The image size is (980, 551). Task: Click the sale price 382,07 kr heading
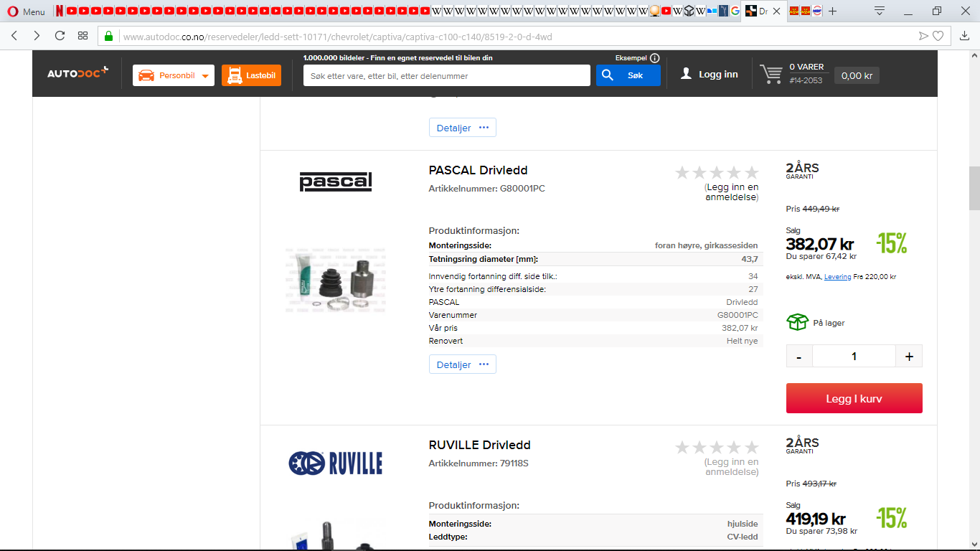click(820, 244)
